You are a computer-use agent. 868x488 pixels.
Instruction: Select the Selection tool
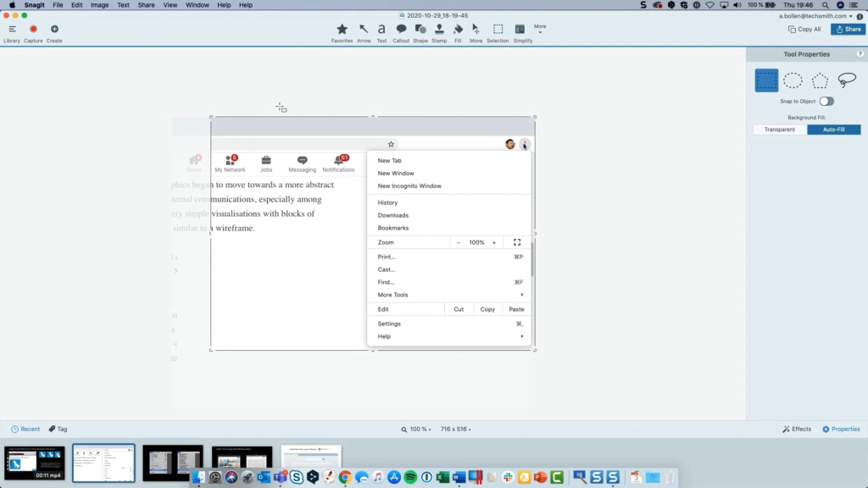498,33
